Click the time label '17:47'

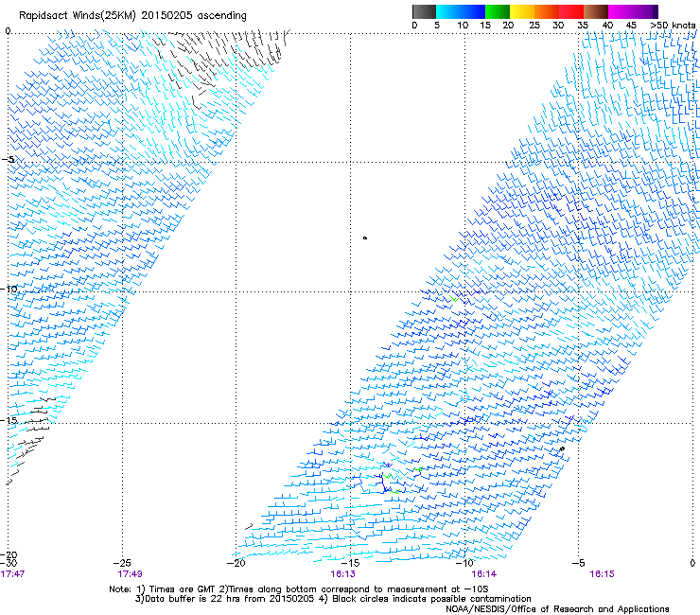tap(12, 574)
